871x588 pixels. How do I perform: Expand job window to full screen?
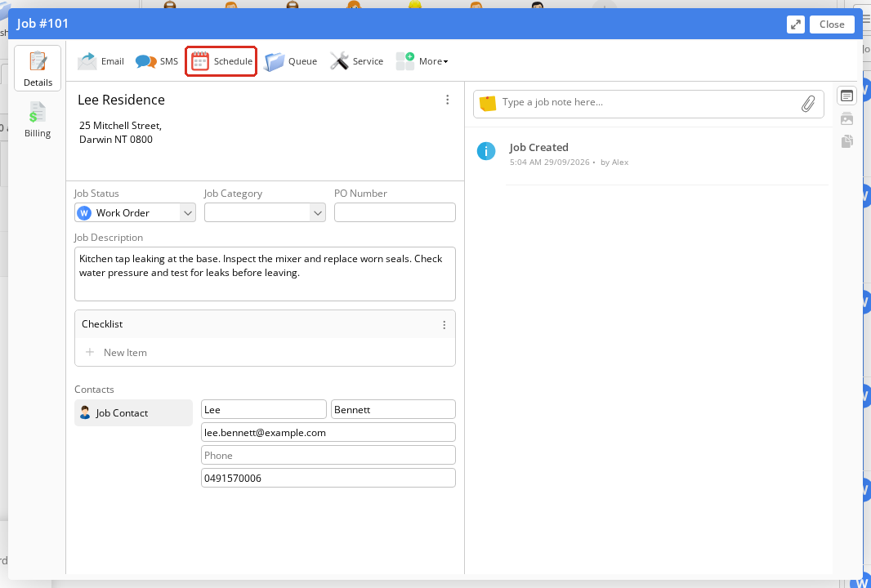(x=796, y=24)
